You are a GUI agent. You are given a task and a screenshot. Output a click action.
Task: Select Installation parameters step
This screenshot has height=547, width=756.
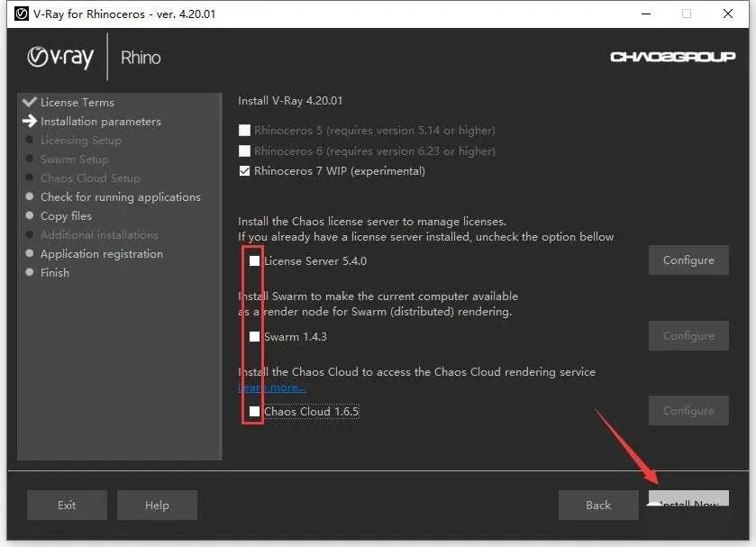101,122
